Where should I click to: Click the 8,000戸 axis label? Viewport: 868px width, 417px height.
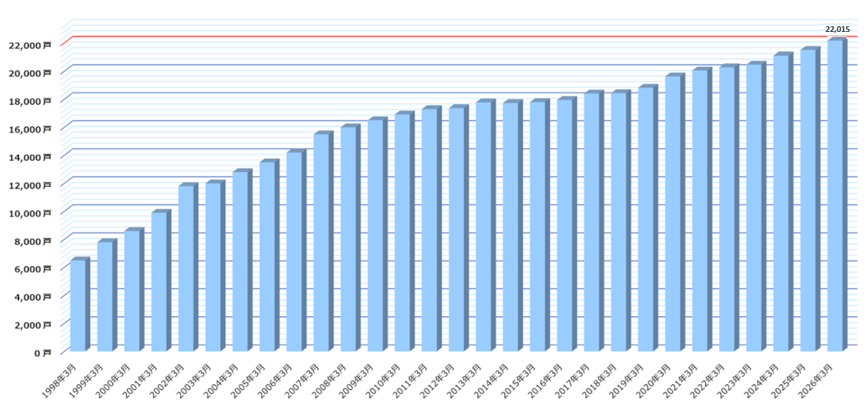click(34, 241)
